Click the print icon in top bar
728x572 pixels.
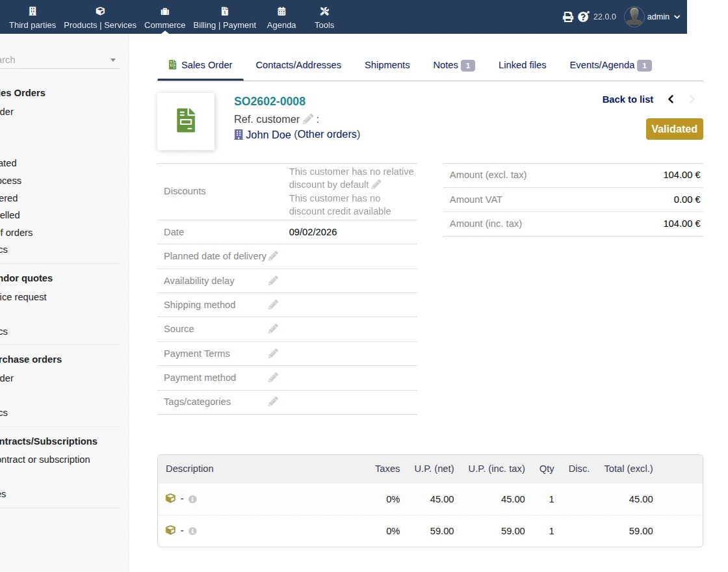tap(567, 17)
